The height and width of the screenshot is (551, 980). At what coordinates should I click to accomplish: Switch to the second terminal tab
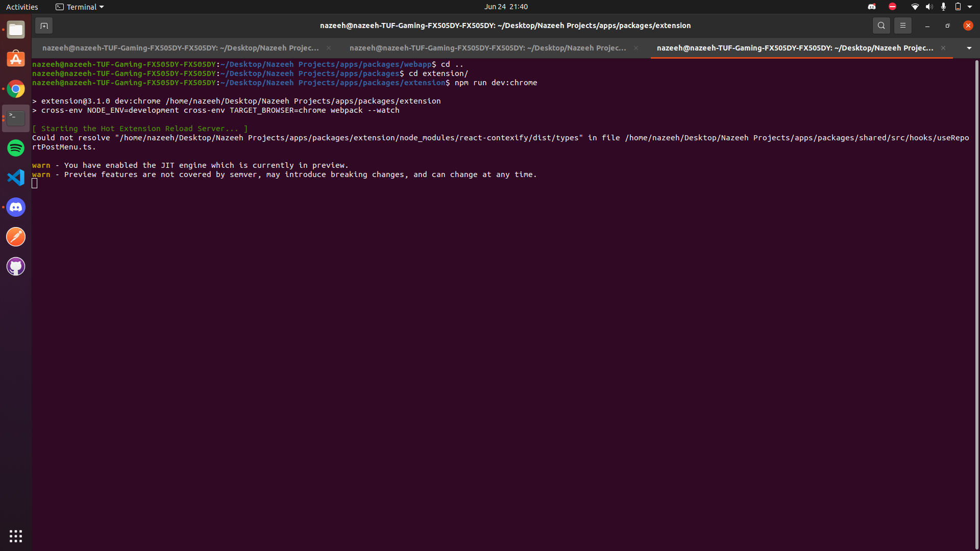[487, 48]
